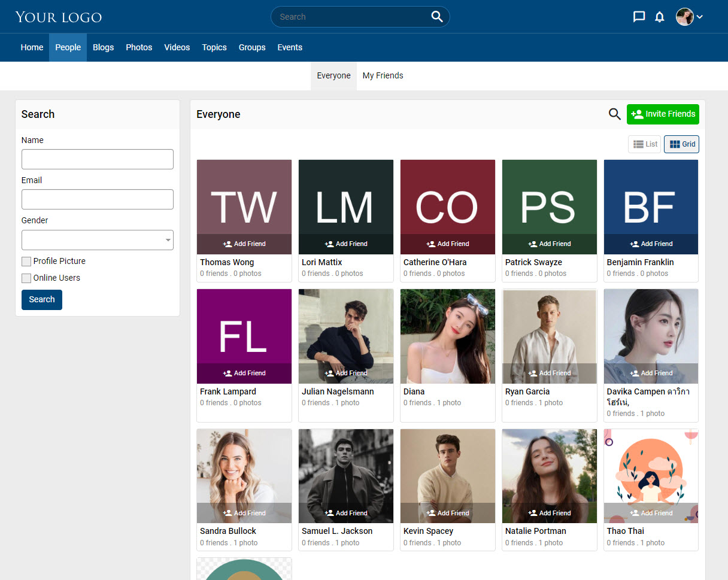
Task: Open the Gender dropdown
Action: pos(98,240)
